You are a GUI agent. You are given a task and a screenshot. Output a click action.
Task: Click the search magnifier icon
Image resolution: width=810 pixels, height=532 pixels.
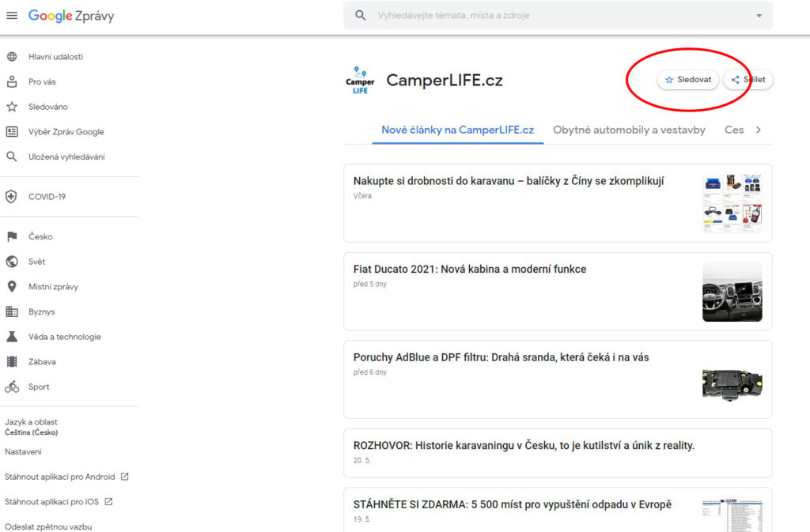[361, 16]
